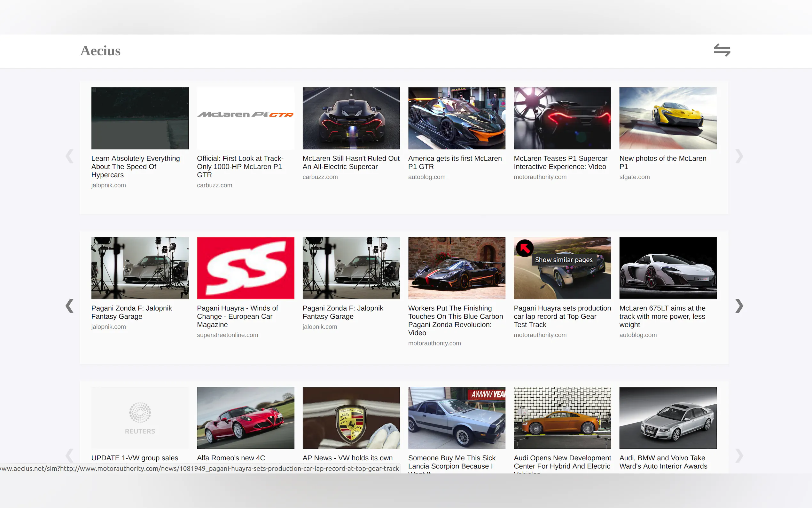
Task: Open the Aecius home logo
Action: point(100,51)
